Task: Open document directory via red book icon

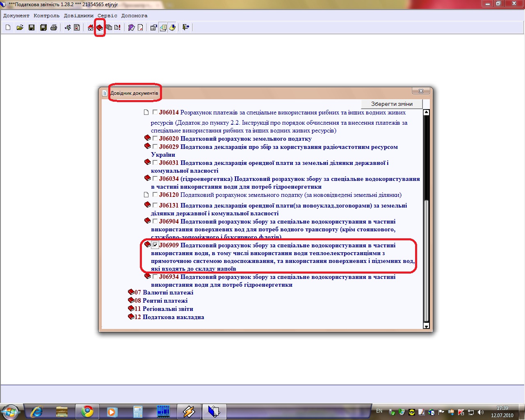Action: [100, 27]
